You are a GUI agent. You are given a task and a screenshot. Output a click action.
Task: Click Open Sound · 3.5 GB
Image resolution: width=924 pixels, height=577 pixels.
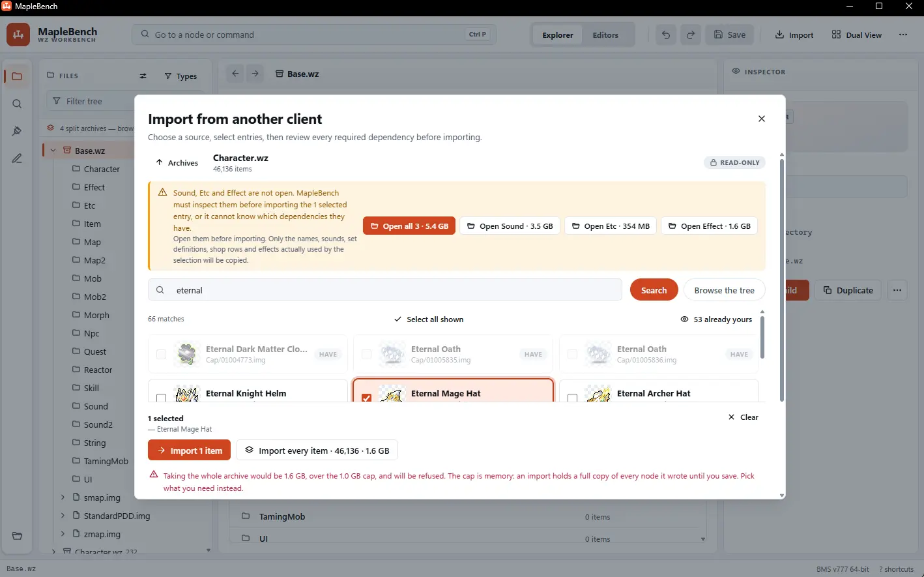pyautogui.click(x=510, y=226)
